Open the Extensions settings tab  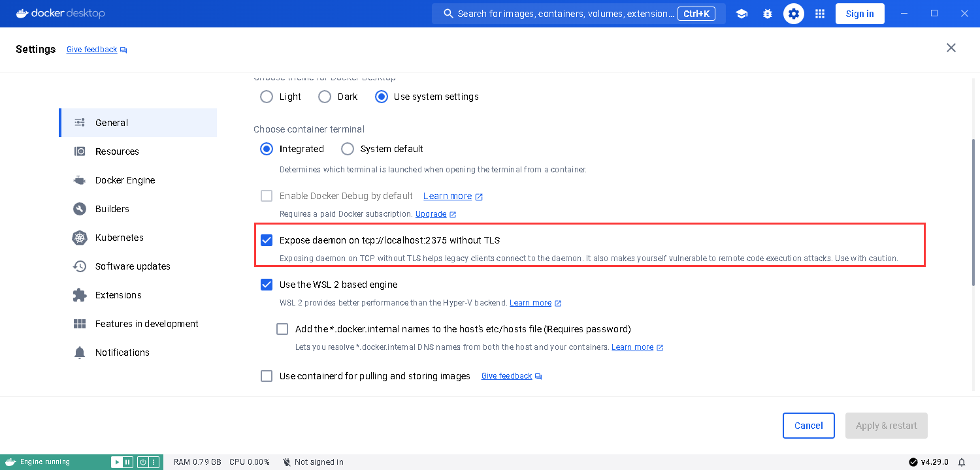(138, 295)
